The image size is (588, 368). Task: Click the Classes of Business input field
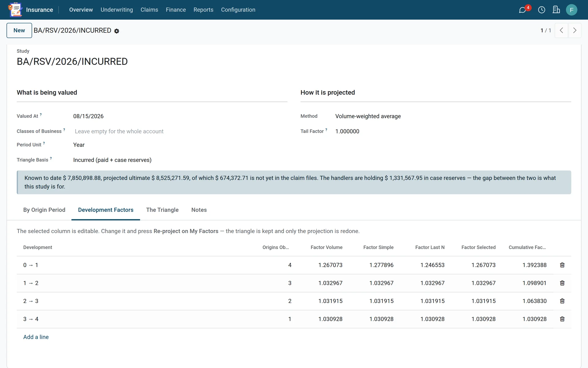coord(180,131)
